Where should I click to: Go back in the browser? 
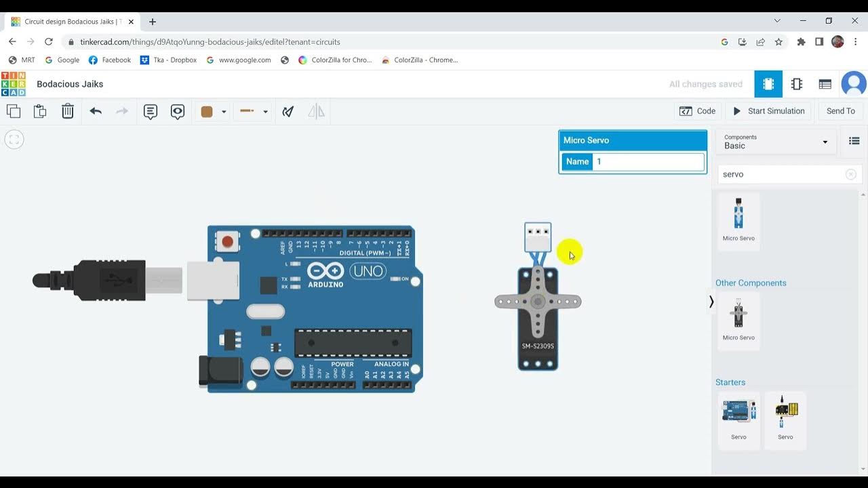click(12, 41)
